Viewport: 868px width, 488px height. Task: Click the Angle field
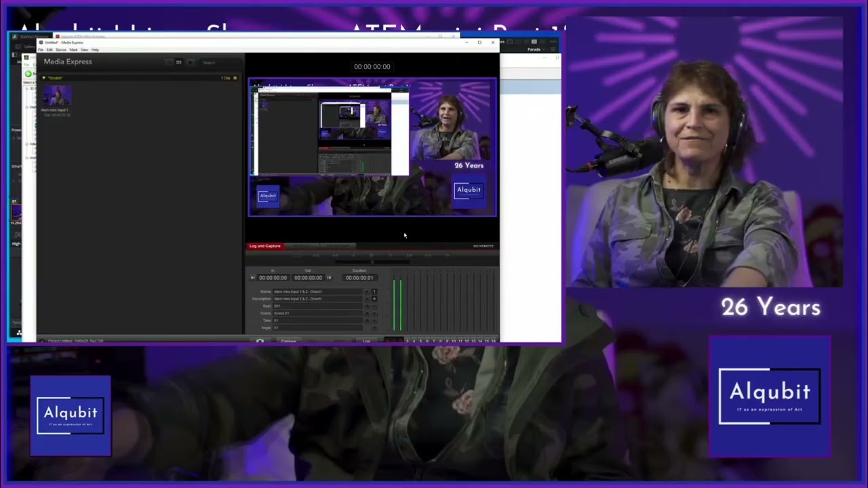[317, 327]
